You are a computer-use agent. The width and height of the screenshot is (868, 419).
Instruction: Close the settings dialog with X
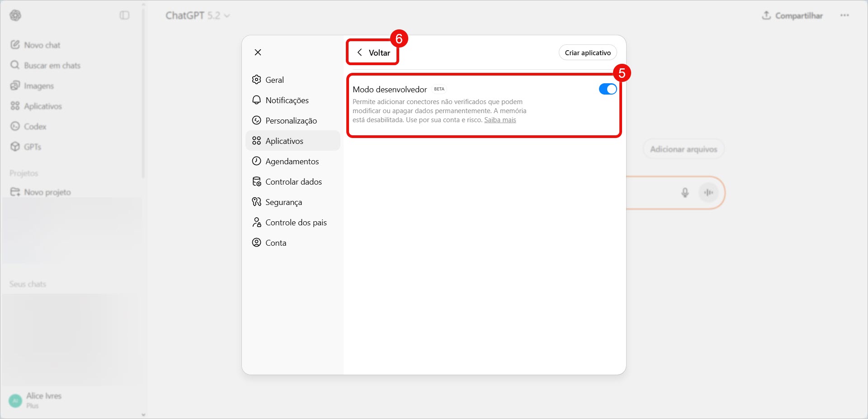coord(258,52)
